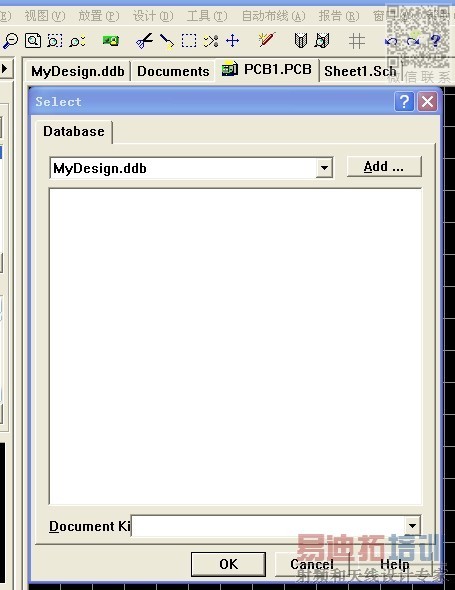The height and width of the screenshot is (590, 455).
Task: Click the Add ... button
Action: pyautogui.click(x=384, y=166)
